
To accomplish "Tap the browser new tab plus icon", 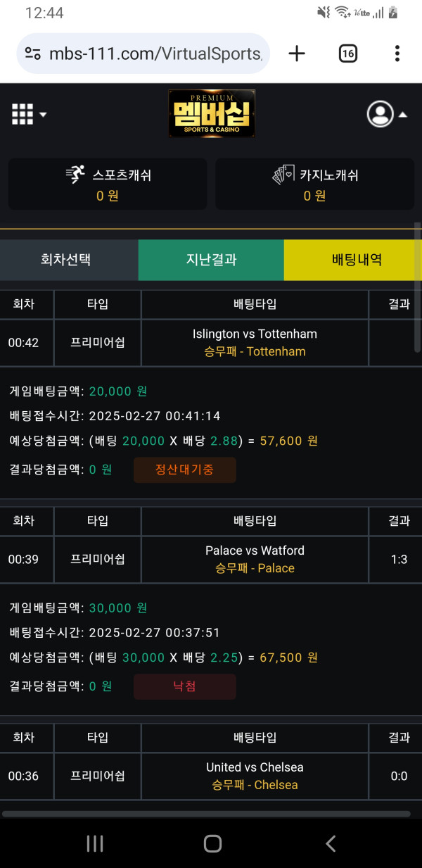I will [296, 53].
